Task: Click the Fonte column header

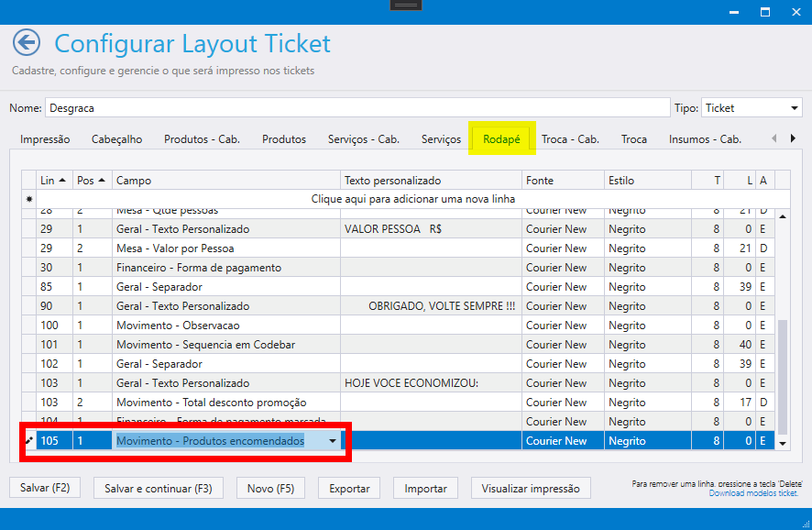Action: click(564, 181)
